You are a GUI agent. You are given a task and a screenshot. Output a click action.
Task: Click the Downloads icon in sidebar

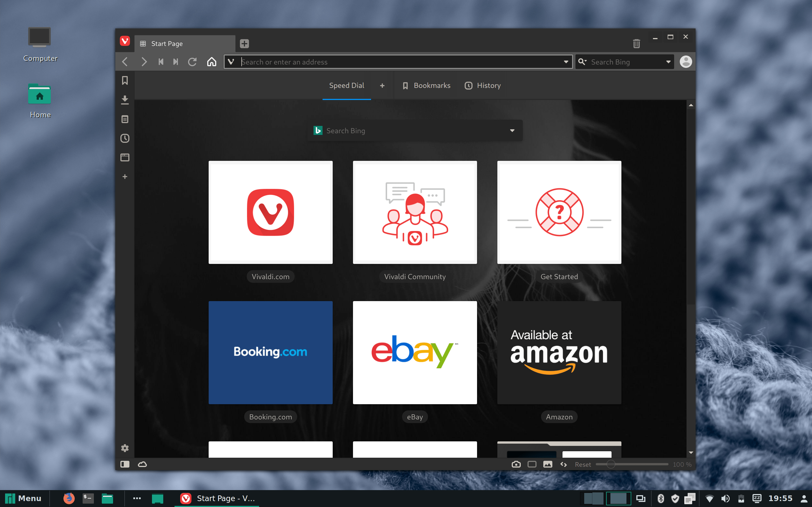point(125,100)
